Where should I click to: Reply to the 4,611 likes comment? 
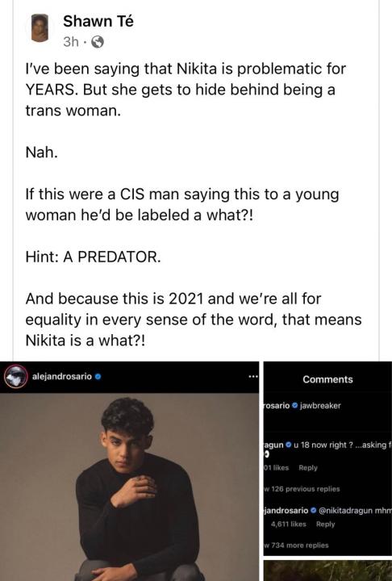325,524
